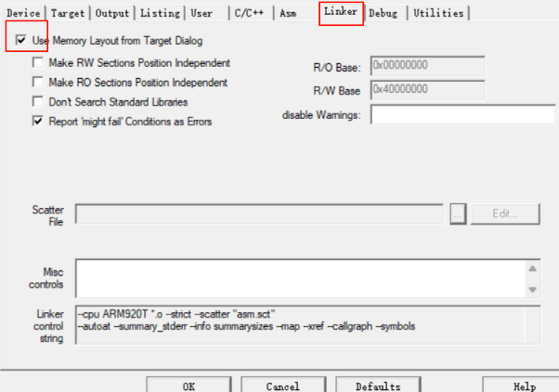Switch to the Utilities tab
Screen dimensions: 559x392
tap(438, 13)
